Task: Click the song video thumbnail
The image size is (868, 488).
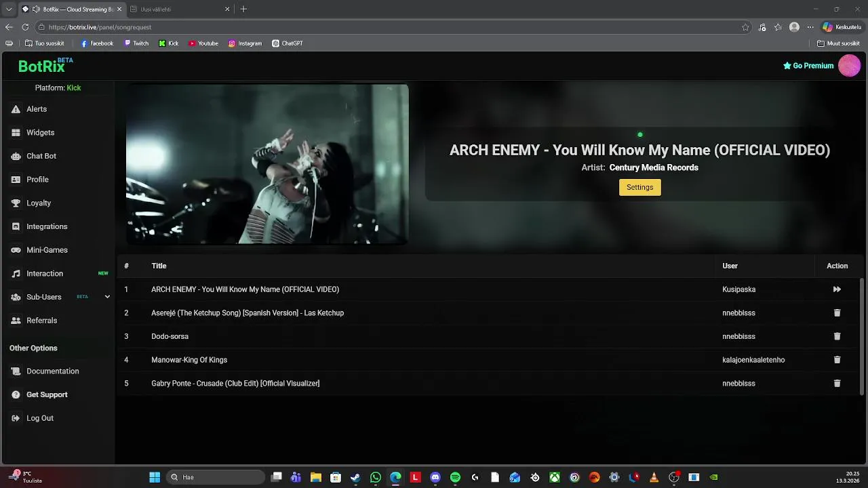Action: tap(267, 164)
